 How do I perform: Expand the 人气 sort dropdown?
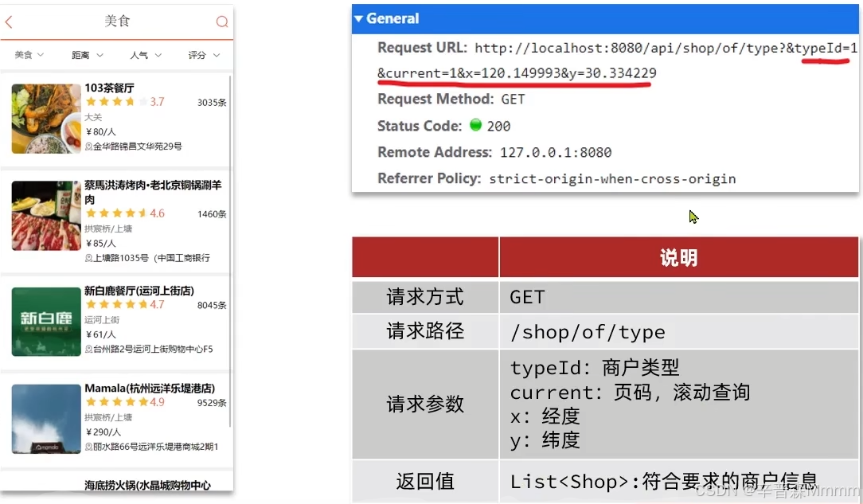coord(146,55)
